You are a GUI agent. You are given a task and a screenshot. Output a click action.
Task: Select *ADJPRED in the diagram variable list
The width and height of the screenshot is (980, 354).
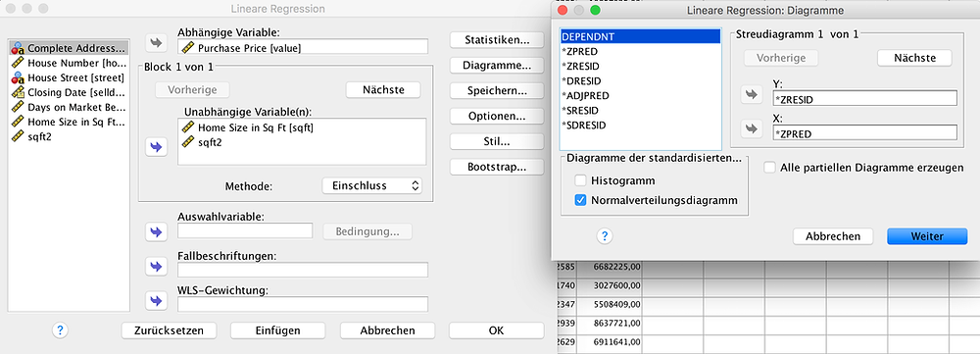click(641, 96)
